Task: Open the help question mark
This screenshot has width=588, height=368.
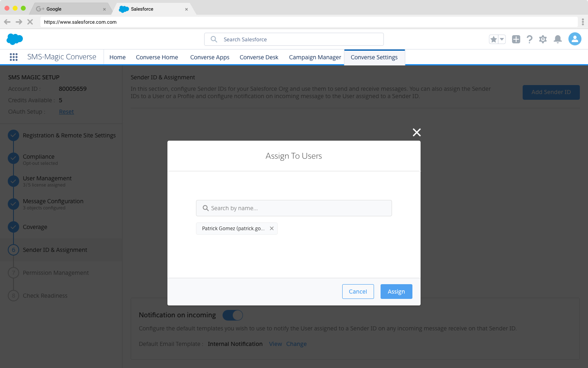Action: 530,39
